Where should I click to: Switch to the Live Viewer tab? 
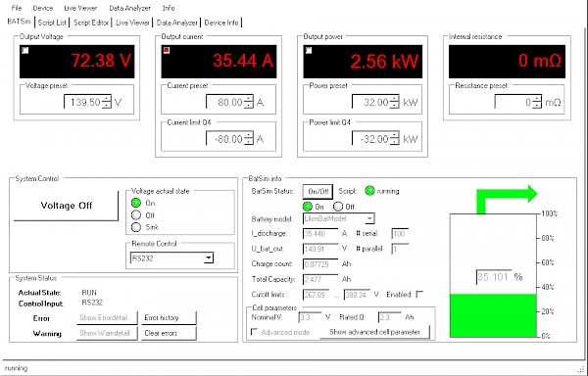pyautogui.click(x=132, y=23)
